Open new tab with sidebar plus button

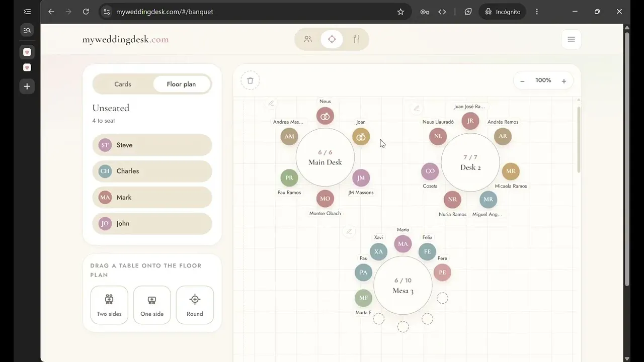click(27, 86)
